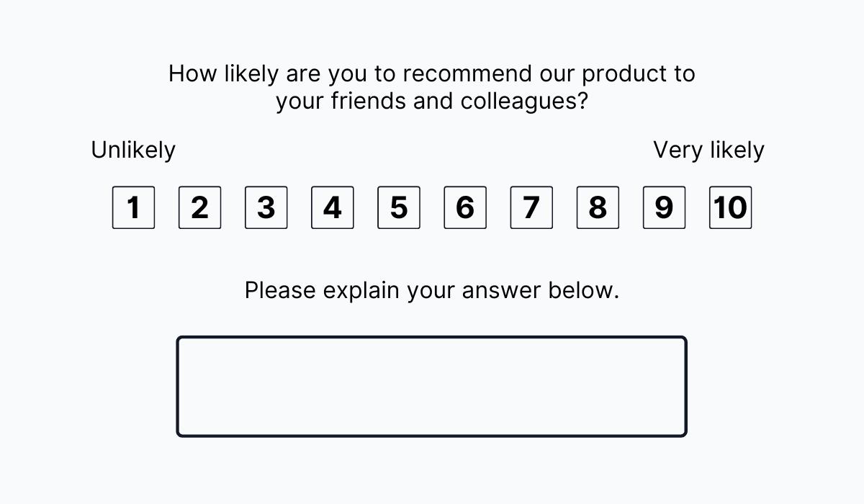Viewport: 864px width, 504px height.
Task: Select the 4 rating box
Action: [x=332, y=207]
